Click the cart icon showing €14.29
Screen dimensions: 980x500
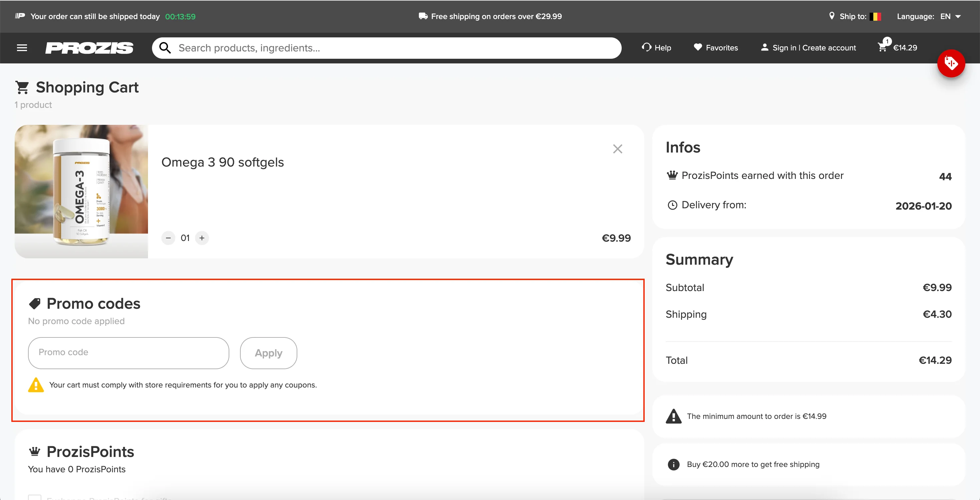[883, 47]
